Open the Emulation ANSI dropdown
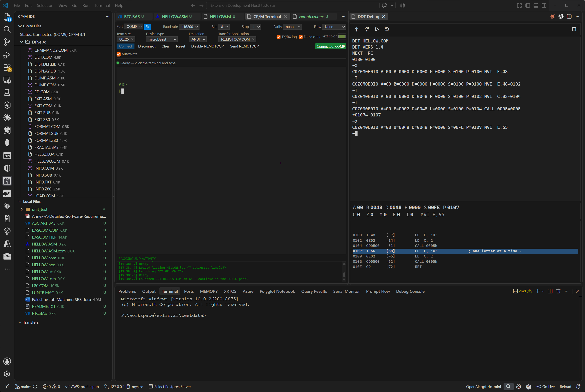The height and width of the screenshot is (392, 585). [x=198, y=39]
